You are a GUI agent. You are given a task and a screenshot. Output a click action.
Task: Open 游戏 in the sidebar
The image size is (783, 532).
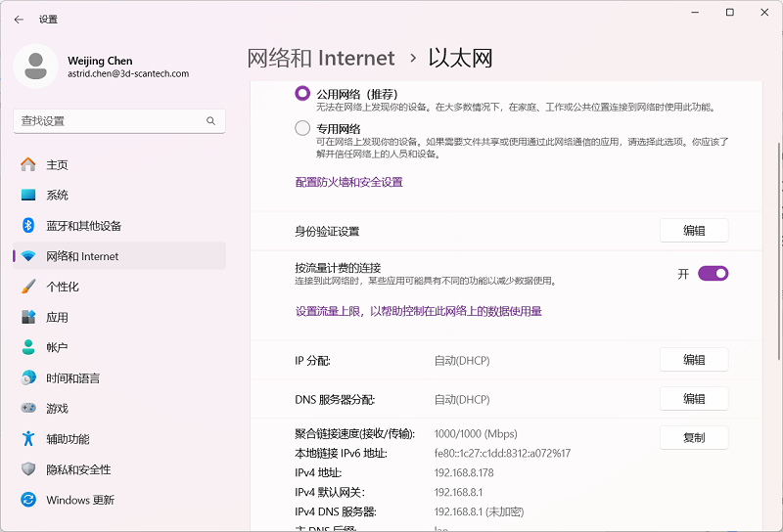(119, 408)
